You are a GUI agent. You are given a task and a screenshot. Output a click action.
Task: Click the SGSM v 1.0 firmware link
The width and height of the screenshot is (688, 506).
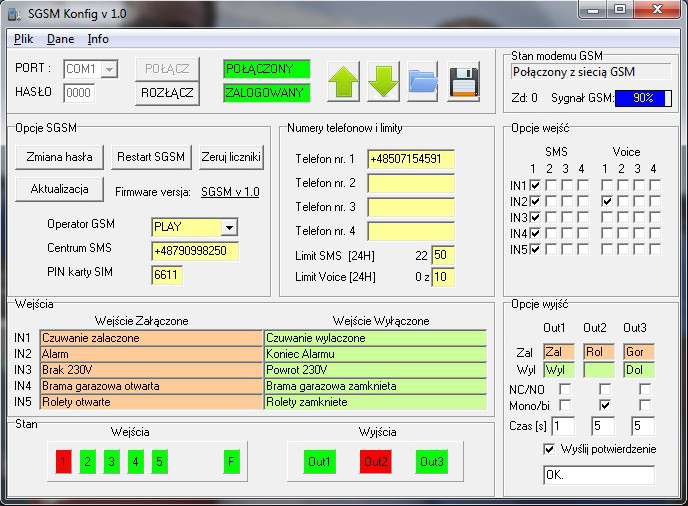coord(230,192)
